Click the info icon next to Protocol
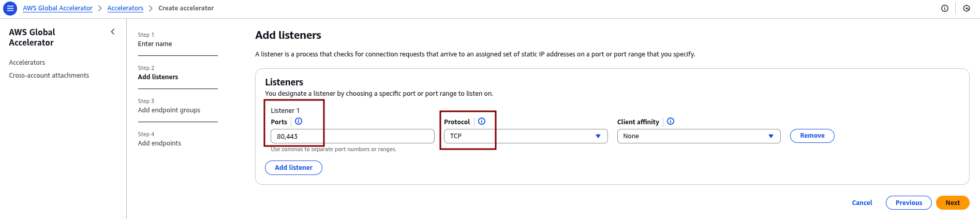Viewport: 980px width, 219px height. (482, 122)
